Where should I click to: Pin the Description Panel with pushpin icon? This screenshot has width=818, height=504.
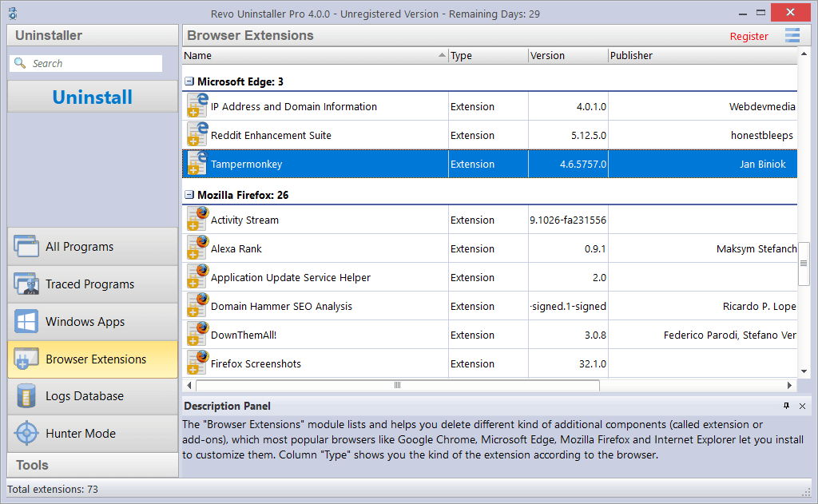click(786, 406)
